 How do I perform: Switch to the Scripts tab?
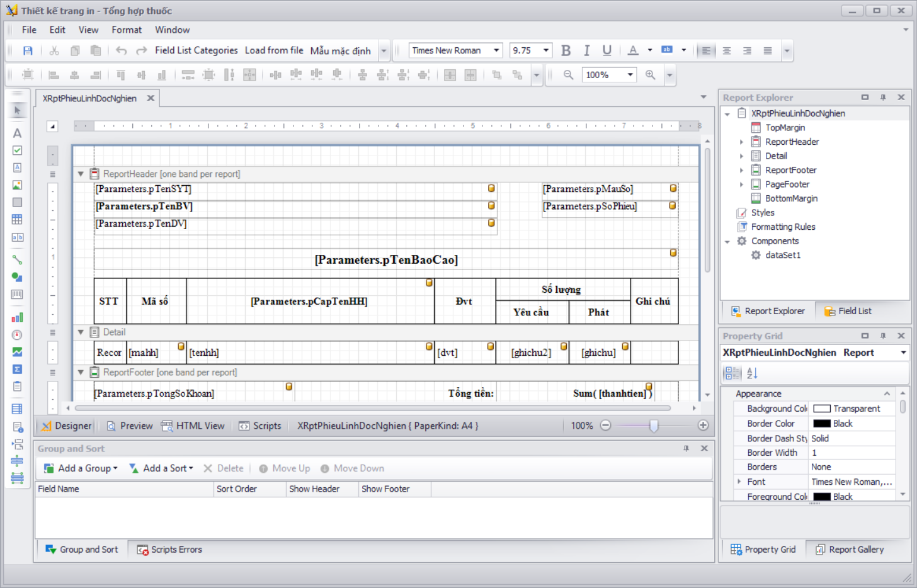[x=259, y=426]
